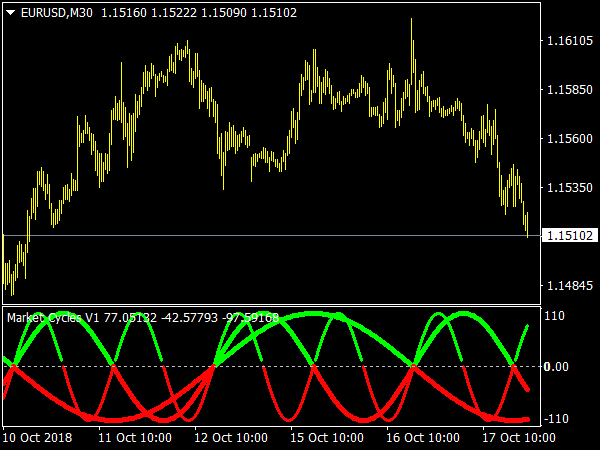Click the 15 Oct 10:00 time label
The height and width of the screenshot is (450, 600).
[x=327, y=438]
